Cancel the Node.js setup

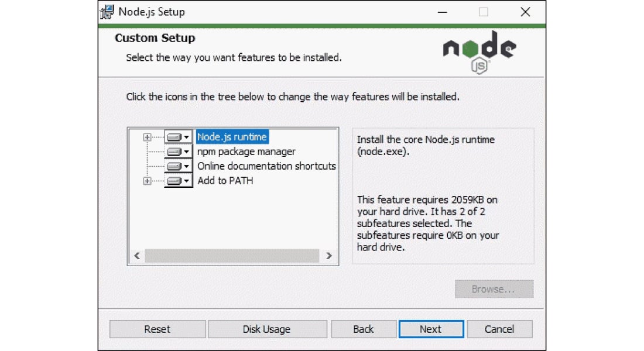coord(499,329)
